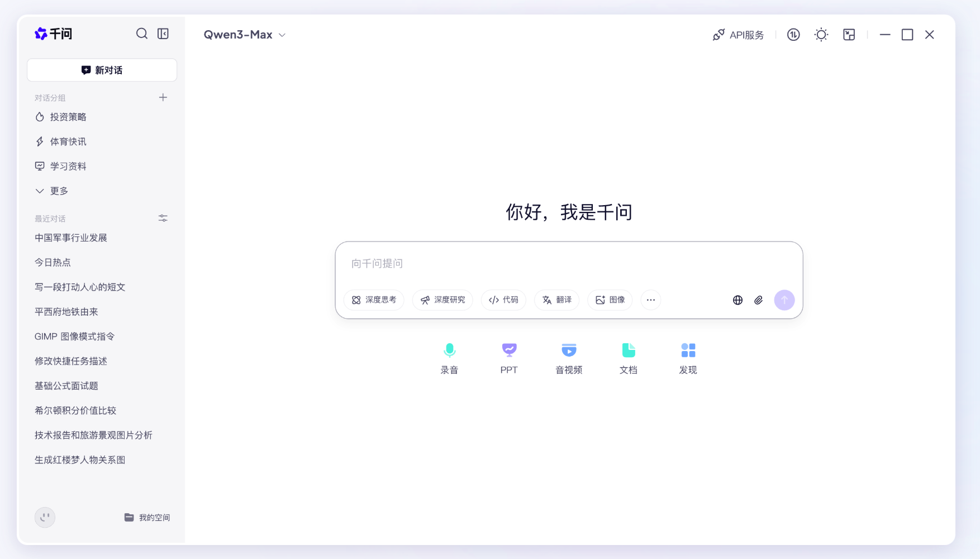The image size is (980, 559).
Task: Open PPT creation feature
Action: pos(509,358)
